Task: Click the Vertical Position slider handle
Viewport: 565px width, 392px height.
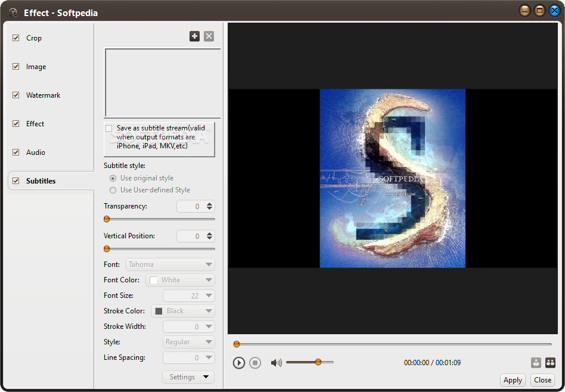Action: [x=107, y=248]
